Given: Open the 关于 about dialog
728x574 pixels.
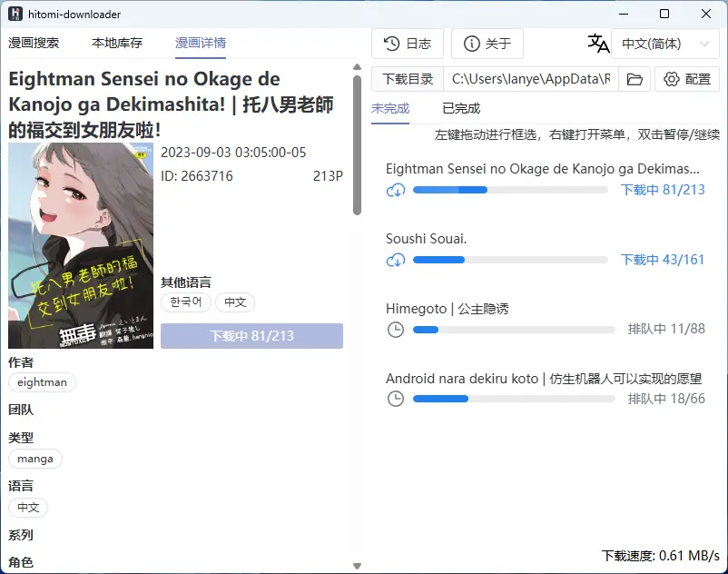Looking at the screenshot, I should tap(487, 44).
